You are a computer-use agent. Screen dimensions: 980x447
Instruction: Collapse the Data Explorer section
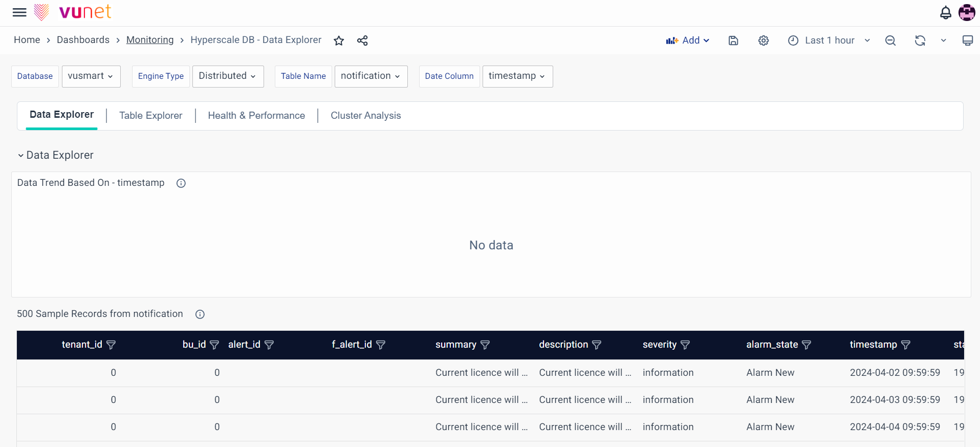[x=21, y=156]
